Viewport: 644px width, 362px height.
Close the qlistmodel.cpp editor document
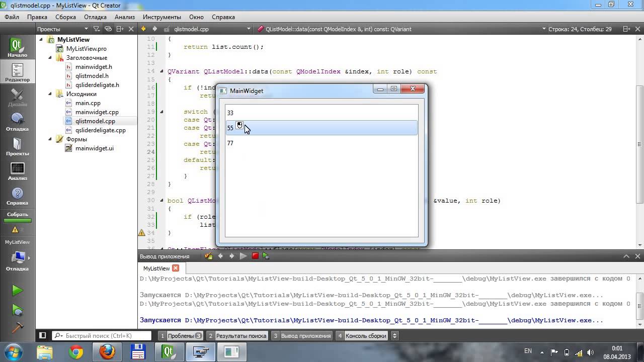click(638, 29)
